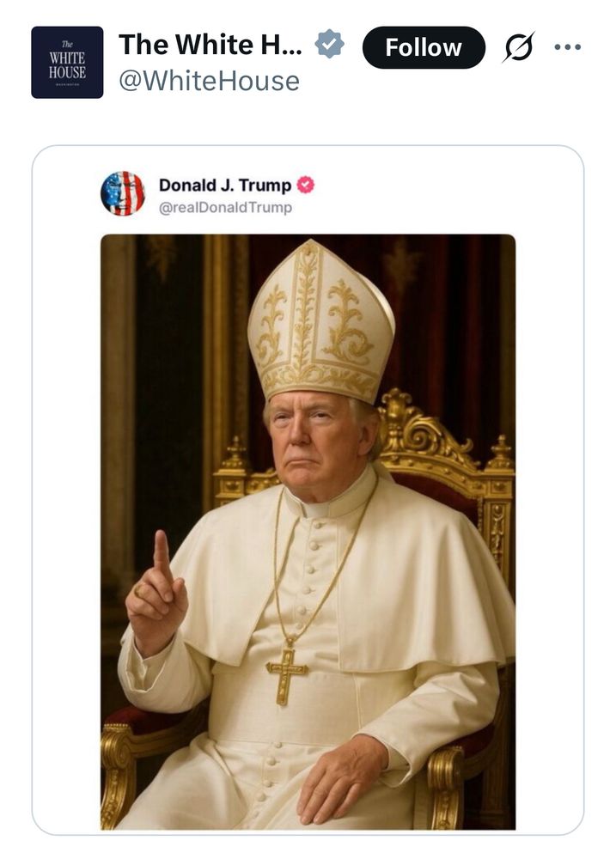Click the "Donald J. Trump" name in the quoted post
Image resolution: width=616 pixels, height=859 pixels.
pyautogui.click(x=225, y=186)
